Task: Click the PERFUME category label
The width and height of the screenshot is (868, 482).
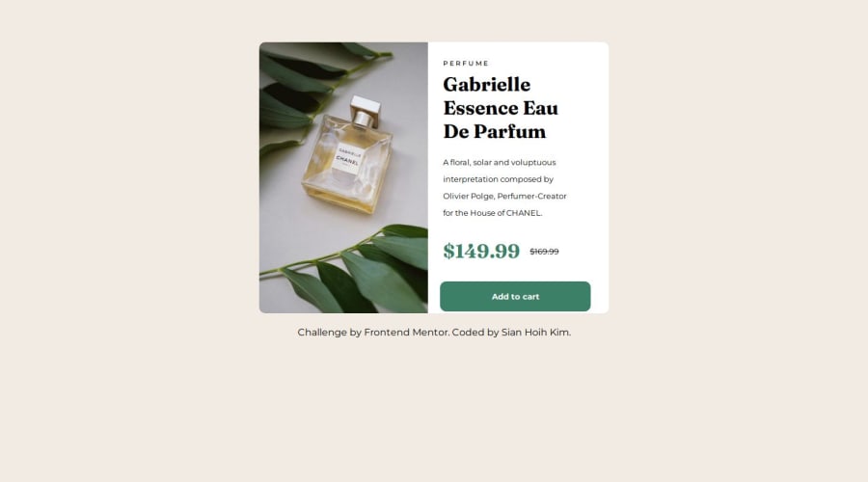Action: [x=466, y=64]
